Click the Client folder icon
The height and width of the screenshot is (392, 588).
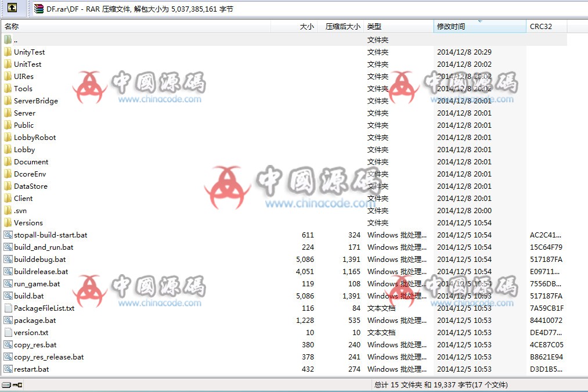coord(8,198)
